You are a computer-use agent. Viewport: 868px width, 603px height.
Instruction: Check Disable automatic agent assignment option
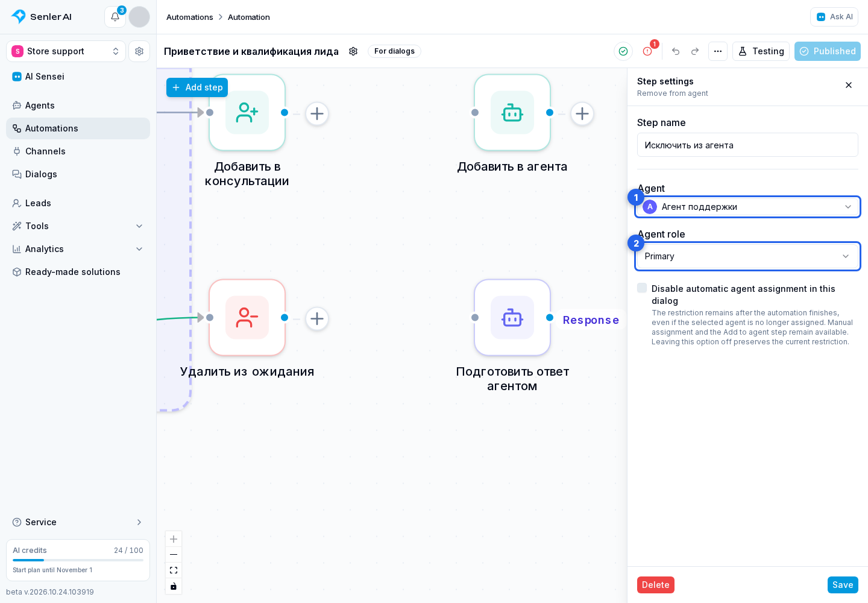coord(642,288)
